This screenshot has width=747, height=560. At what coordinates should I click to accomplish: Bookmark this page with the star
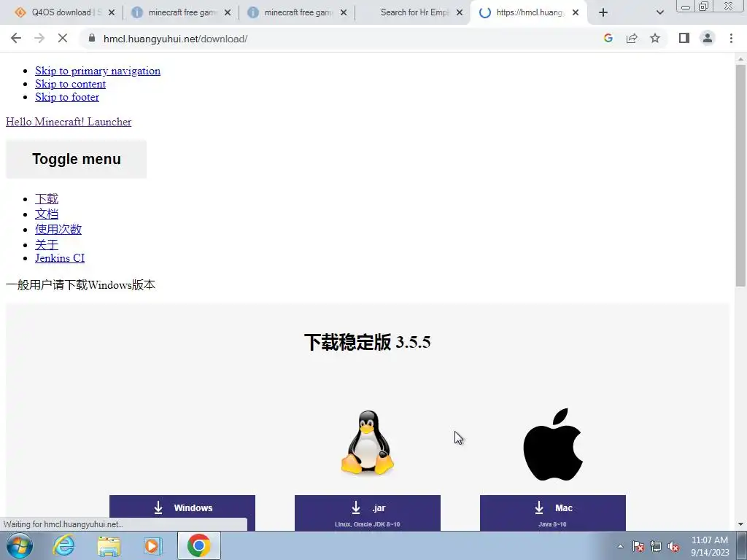[x=655, y=38]
